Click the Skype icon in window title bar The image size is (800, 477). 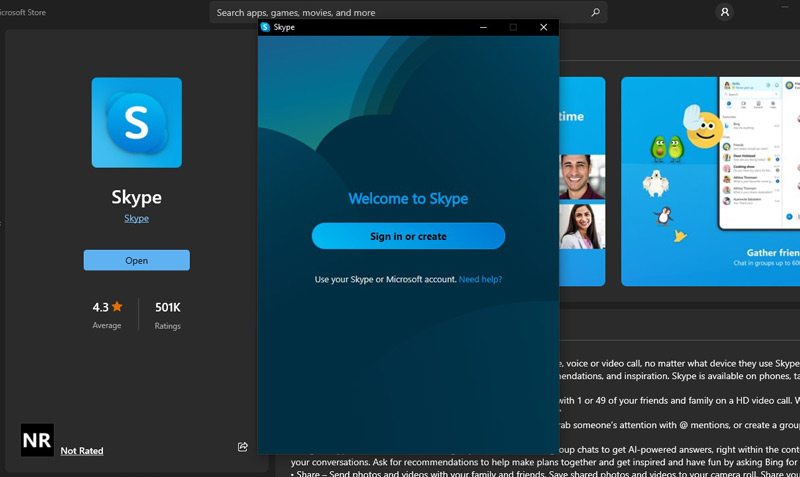(x=265, y=27)
